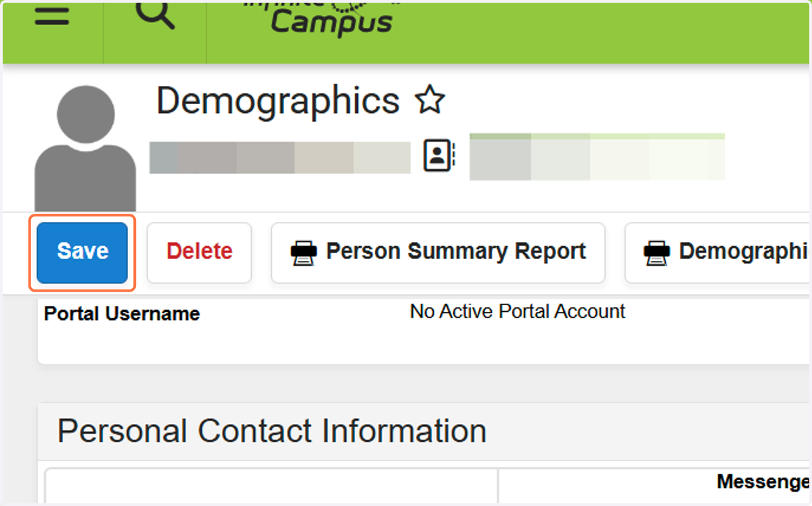Open search with the magnifier icon
812x506 pixels.
pos(155,15)
